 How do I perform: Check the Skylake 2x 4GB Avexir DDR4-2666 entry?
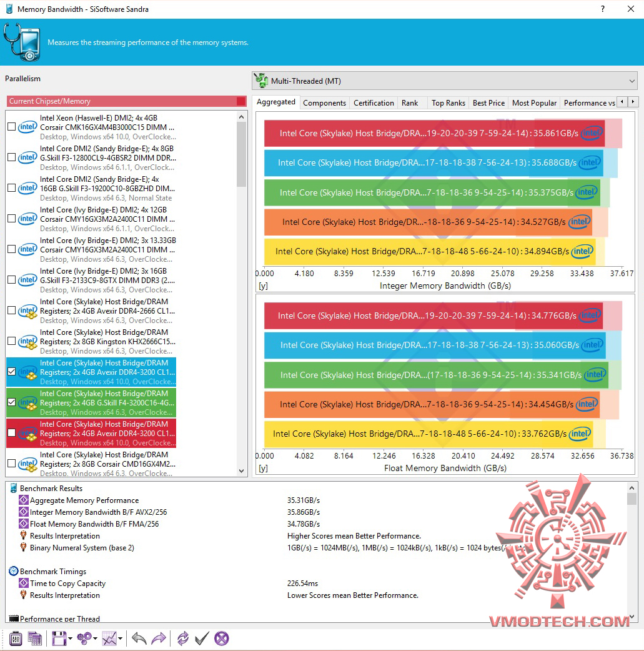[12, 311]
